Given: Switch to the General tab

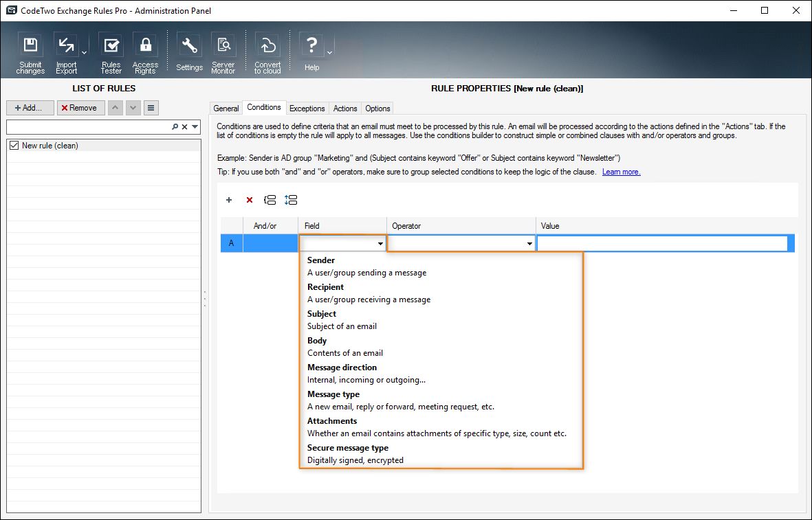Looking at the screenshot, I should point(226,108).
